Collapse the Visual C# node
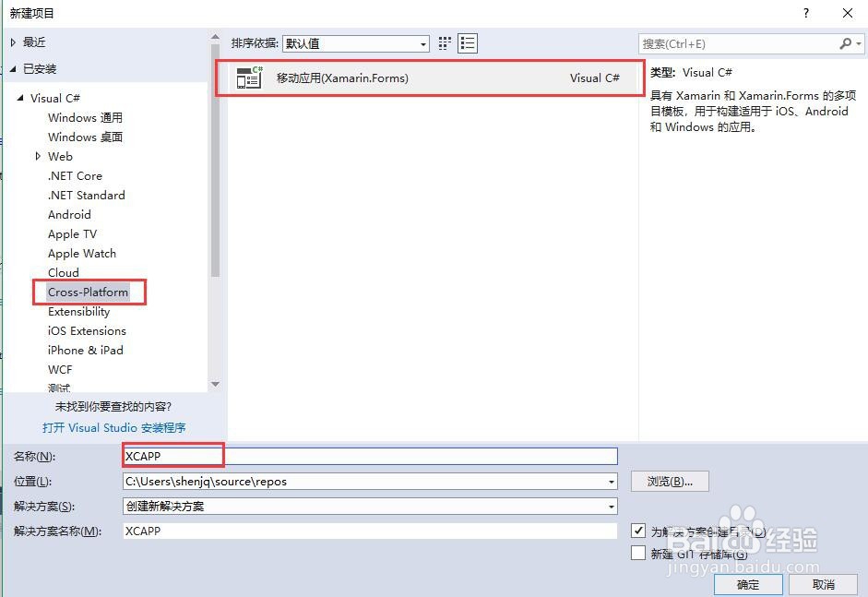This screenshot has height=597, width=868. pos(20,98)
